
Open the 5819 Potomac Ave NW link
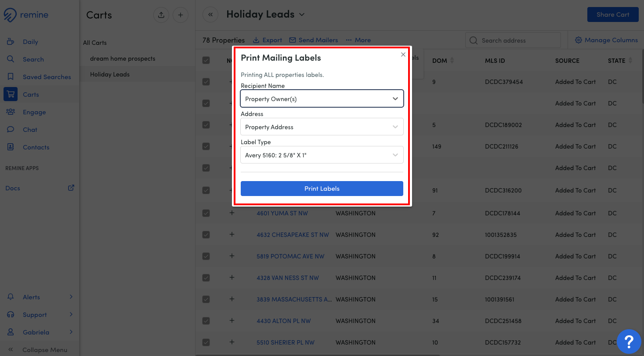coord(290,256)
